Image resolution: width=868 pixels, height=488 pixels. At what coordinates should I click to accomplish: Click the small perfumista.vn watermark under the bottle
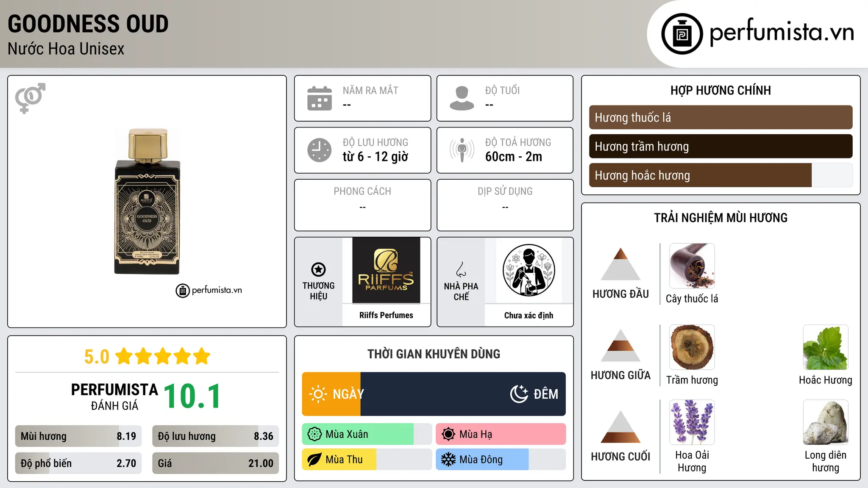(209, 291)
